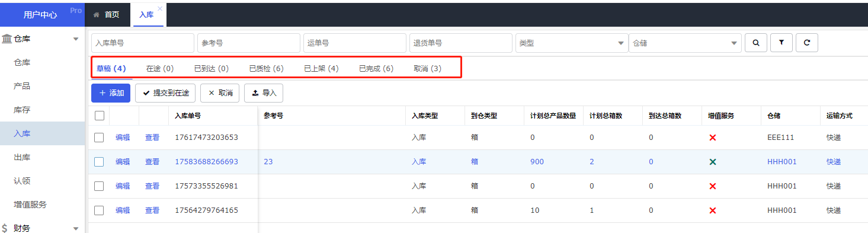Collapse the 仓库 sidebar section arrow
The width and height of the screenshot is (868, 233).
75,39
